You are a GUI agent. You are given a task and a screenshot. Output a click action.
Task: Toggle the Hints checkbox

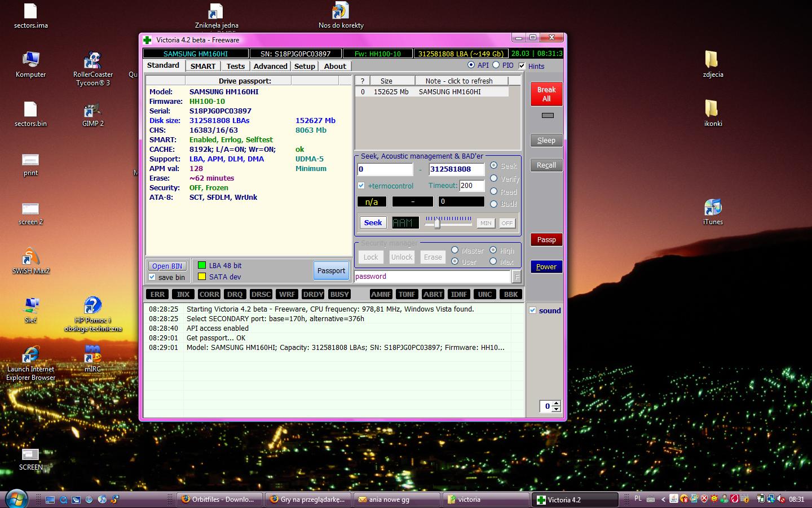(522, 66)
